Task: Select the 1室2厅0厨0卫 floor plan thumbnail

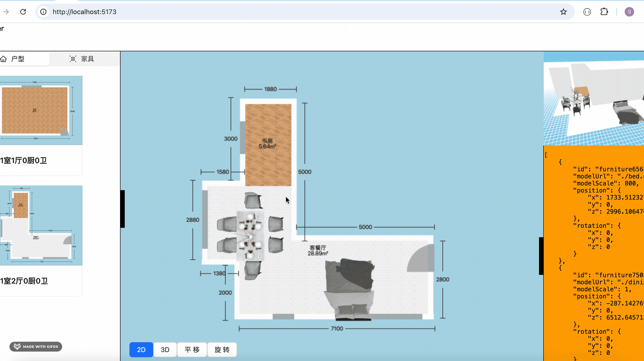Action: click(41, 225)
